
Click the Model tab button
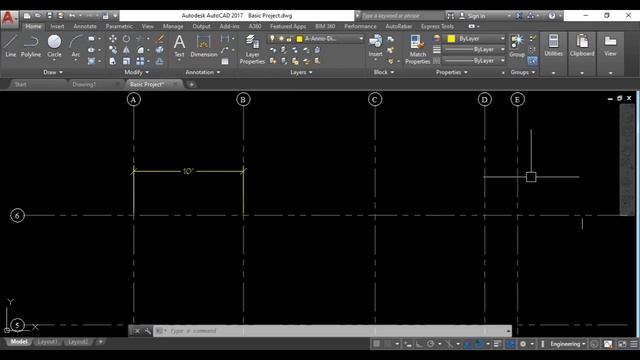click(18, 342)
